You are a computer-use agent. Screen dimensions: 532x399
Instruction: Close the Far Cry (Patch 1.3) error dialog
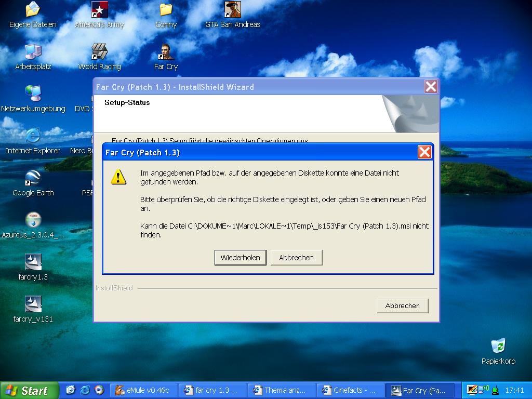pyautogui.click(x=424, y=152)
